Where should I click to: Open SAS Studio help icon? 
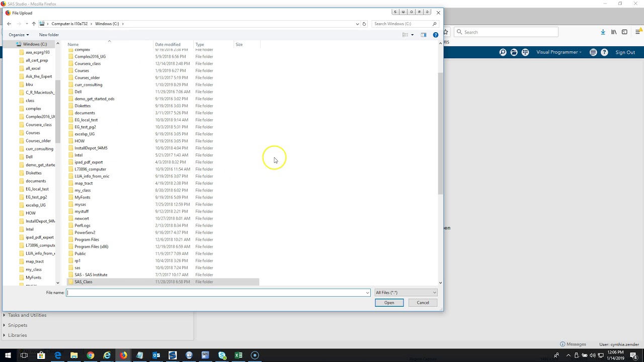(604, 52)
